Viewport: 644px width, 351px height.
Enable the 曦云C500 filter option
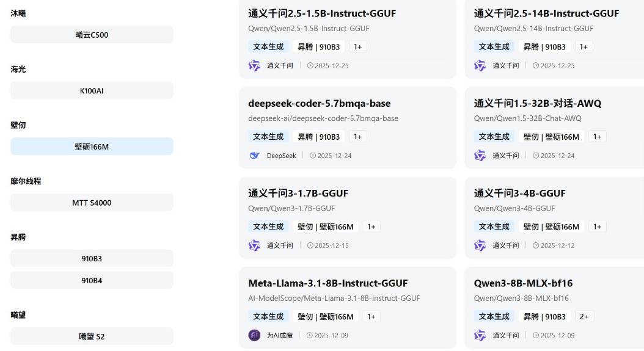point(92,35)
